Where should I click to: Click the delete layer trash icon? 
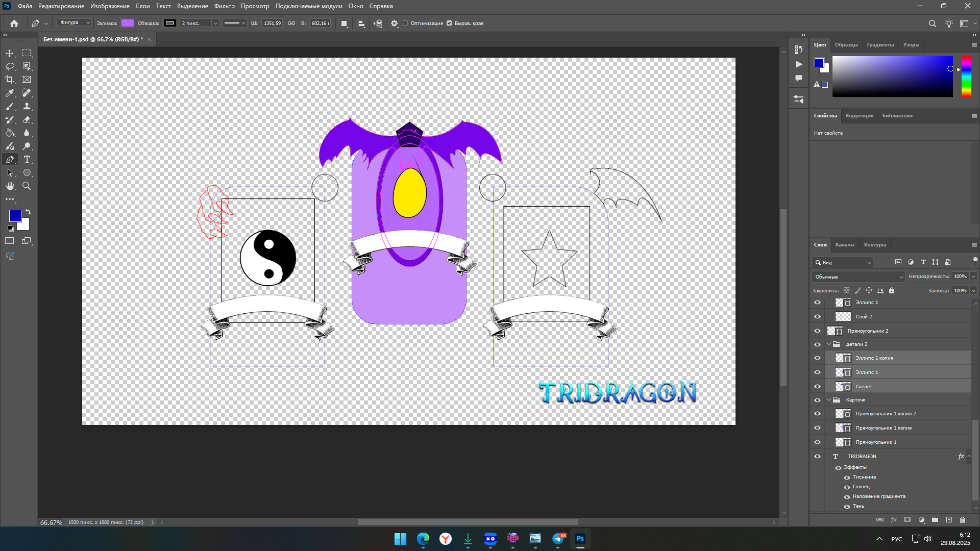962,520
